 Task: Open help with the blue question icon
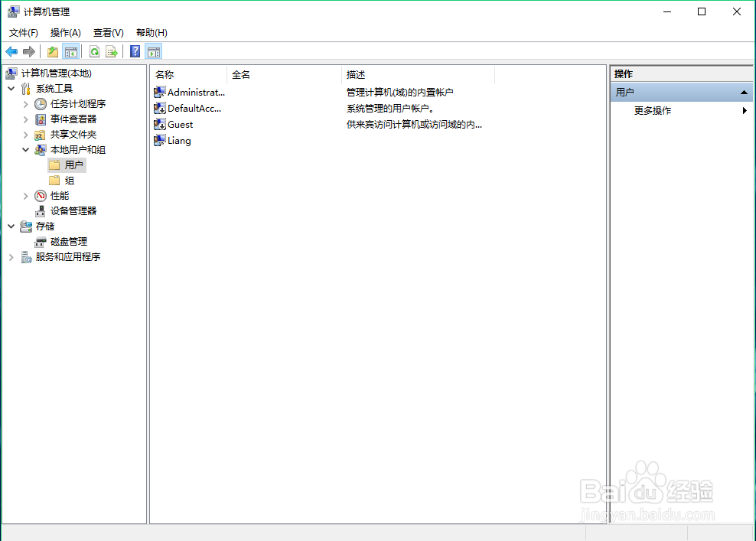point(135,51)
